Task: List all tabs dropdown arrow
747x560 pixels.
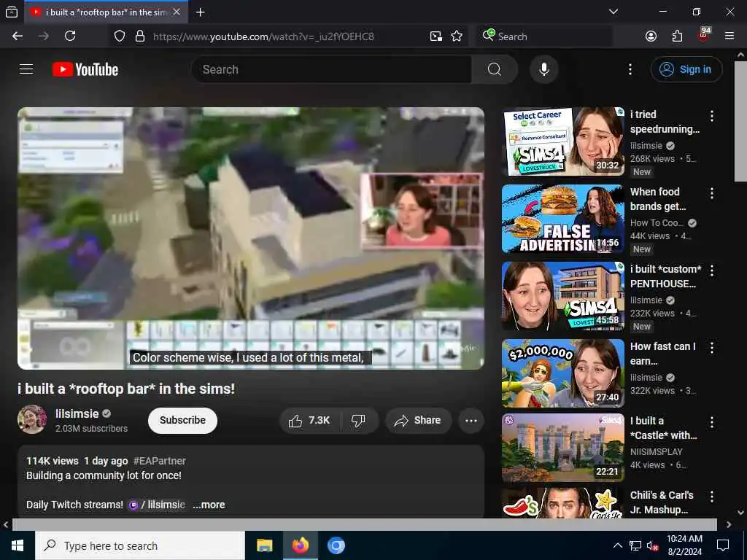Action: [614, 12]
